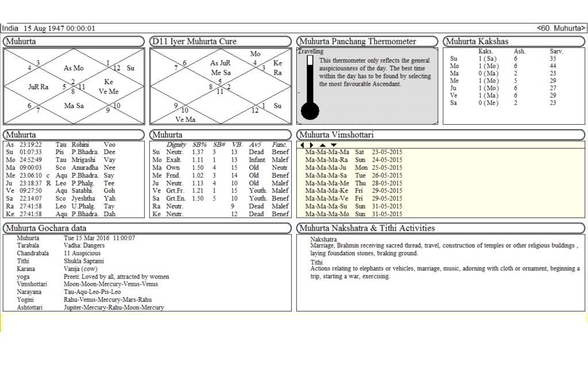588x368 pixels.
Task: Select the Ma-Ma-Ma-Ju Mon 25-05-2015 row
Action: click(354, 168)
